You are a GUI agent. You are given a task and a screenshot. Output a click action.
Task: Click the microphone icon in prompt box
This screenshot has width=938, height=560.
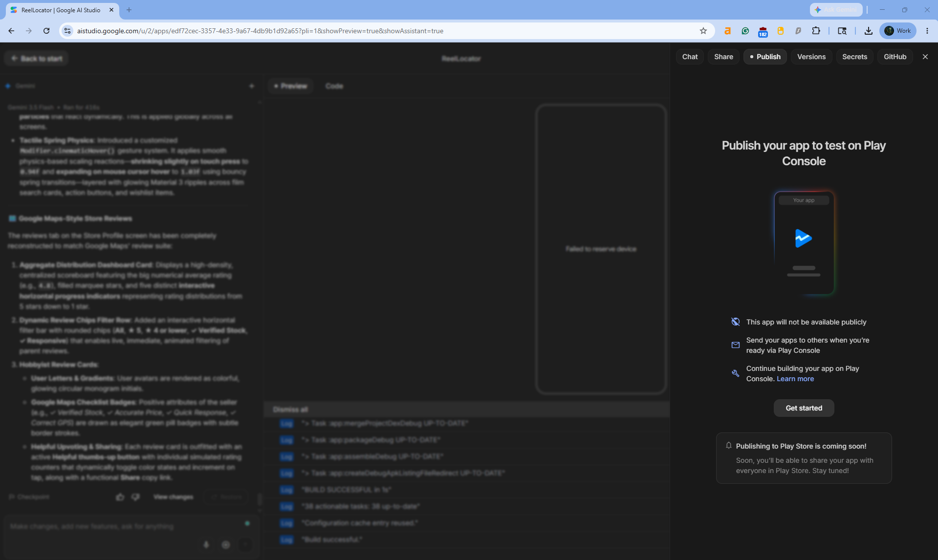(206, 544)
